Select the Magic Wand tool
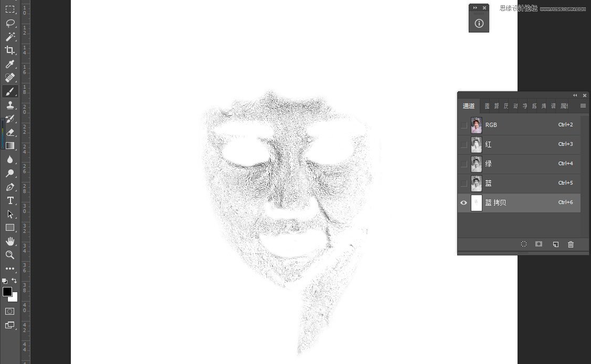Screen dimensions: 591x364 [x=10, y=37]
